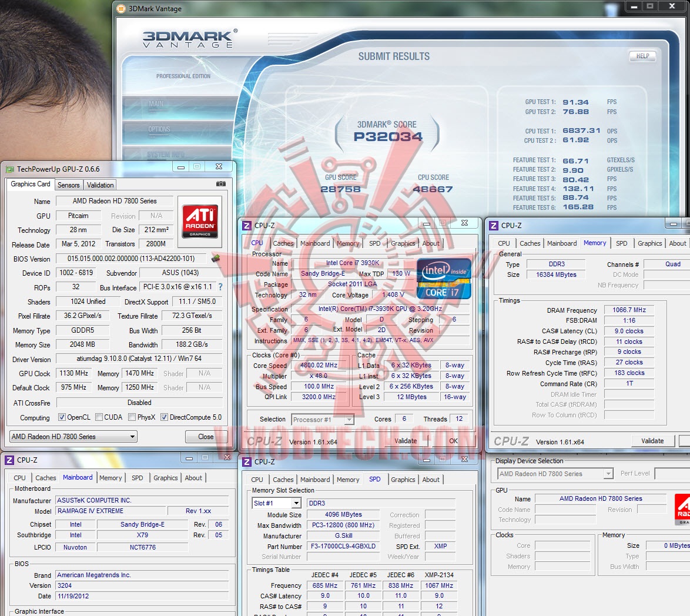The image size is (690, 616).
Task: Toggle the OpenCL checkbox in GPU-Z
Action: (62, 417)
